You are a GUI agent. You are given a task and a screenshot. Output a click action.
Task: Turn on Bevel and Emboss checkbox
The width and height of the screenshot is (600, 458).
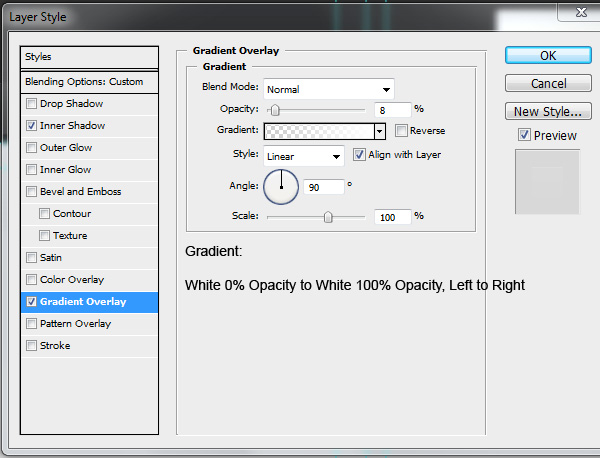coord(31,192)
